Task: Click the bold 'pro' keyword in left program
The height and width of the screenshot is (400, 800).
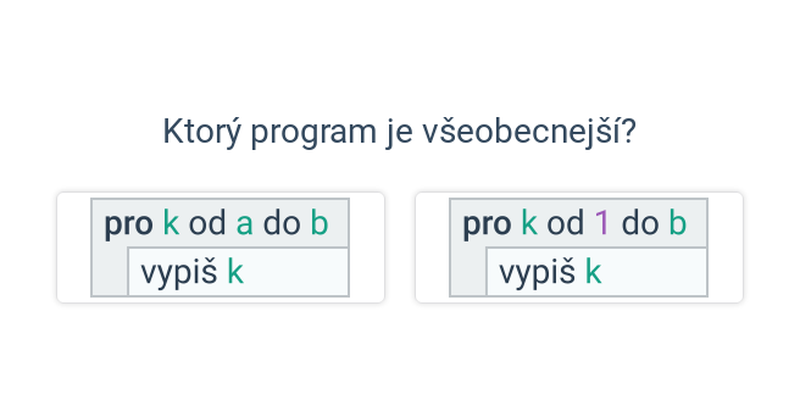Action: (x=129, y=225)
